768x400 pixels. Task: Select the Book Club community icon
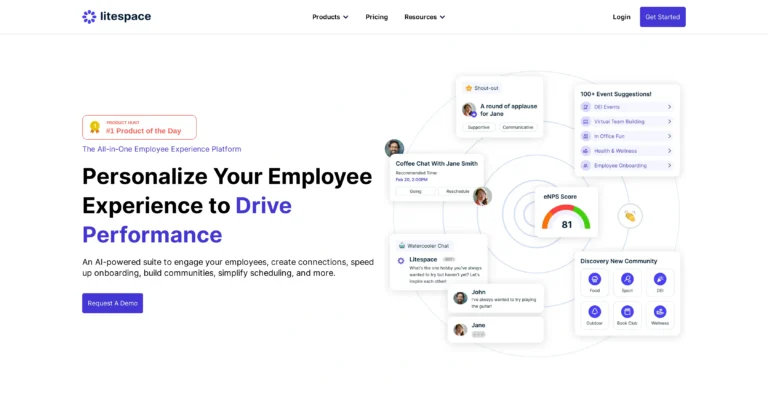click(x=627, y=313)
